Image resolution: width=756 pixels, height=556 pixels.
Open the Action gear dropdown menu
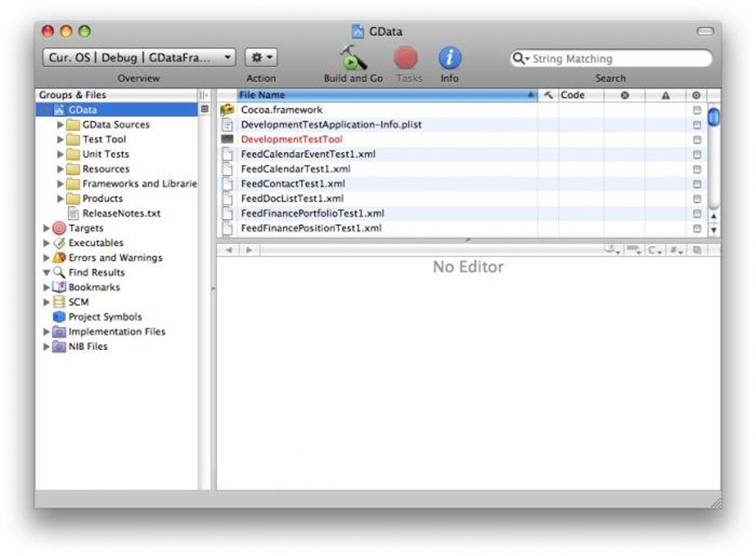[261, 57]
